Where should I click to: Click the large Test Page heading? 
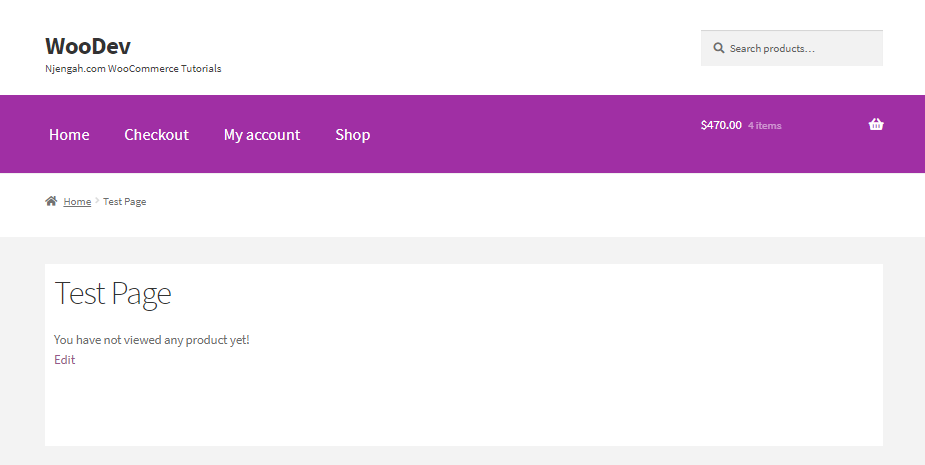113,293
